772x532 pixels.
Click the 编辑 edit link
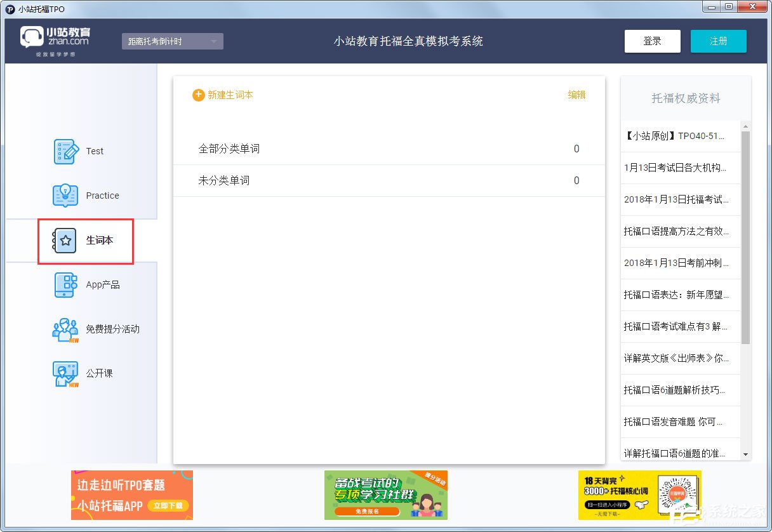[x=576, y=95]
